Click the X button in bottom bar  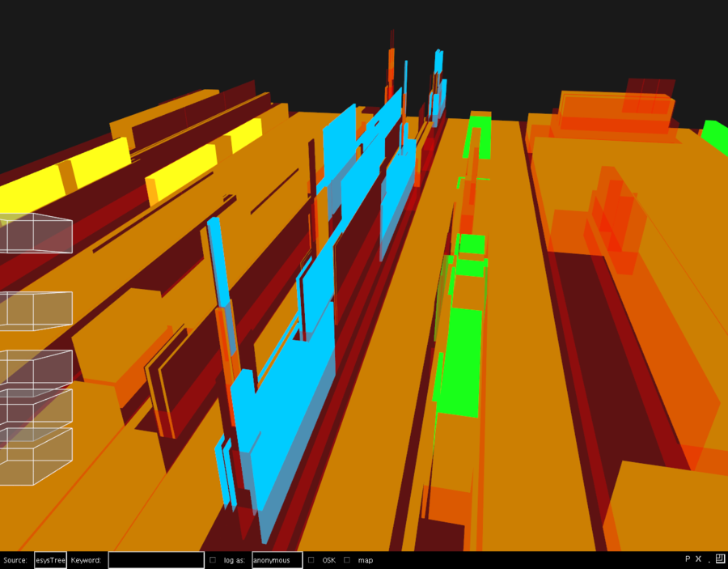click(x=698, y=558)
